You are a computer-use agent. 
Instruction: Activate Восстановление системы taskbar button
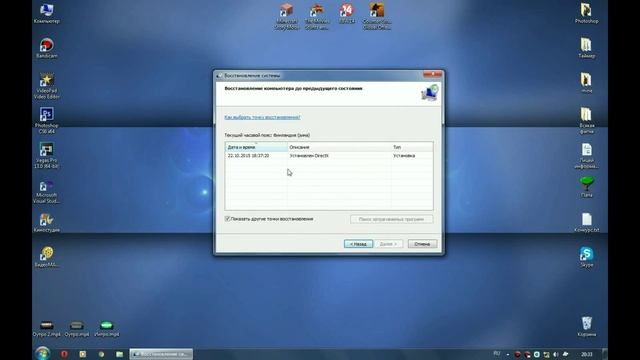161,354
